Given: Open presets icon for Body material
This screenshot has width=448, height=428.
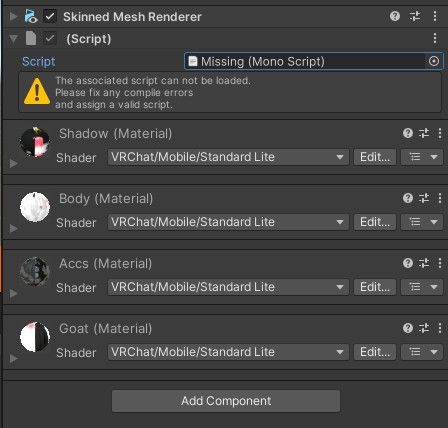Looking at the screenshot, I should pyautogui.click(x=424, y=198).
